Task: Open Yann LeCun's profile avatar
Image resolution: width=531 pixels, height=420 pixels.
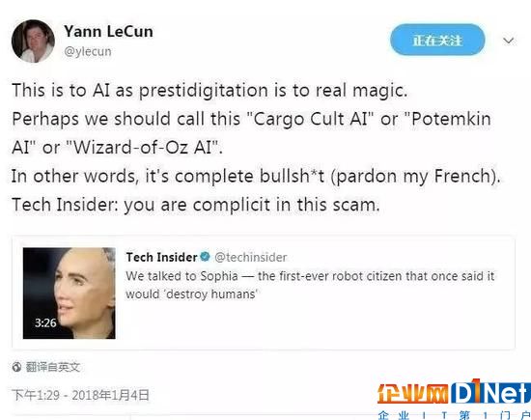Action: click(x=33, y=41)
